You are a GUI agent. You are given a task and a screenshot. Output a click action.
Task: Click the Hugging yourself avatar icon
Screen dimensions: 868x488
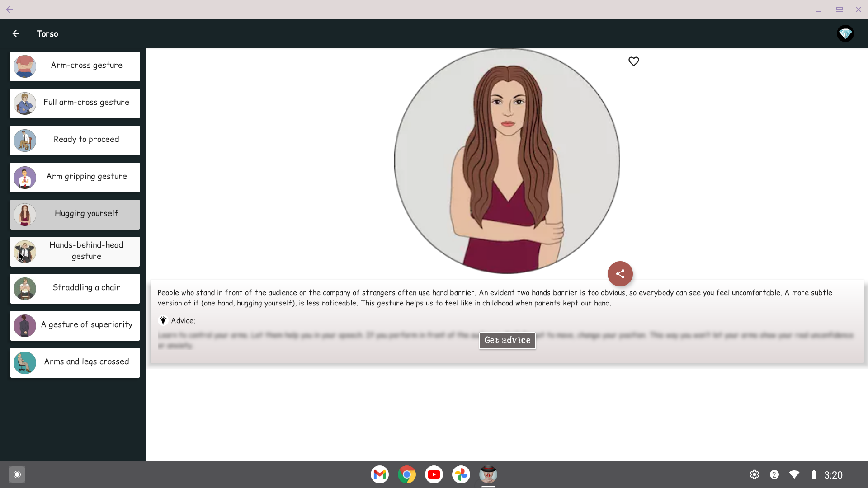pyautogui.click(x=25, y=215)
